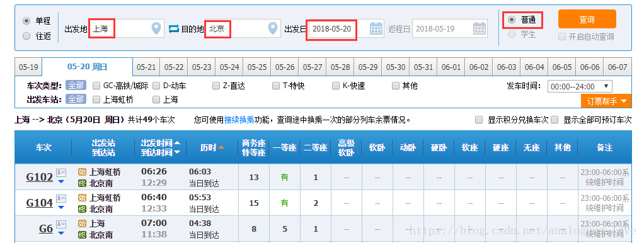The height and width of the screenshot is (243, 644).
Task: Click the ID card icon beside G104
Action: pos(61,198)
